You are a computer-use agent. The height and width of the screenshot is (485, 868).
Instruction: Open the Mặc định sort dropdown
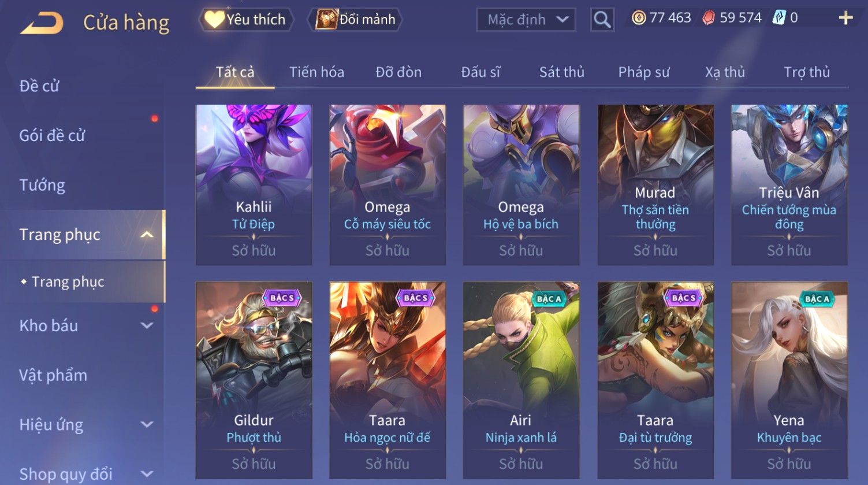(526, 20)
